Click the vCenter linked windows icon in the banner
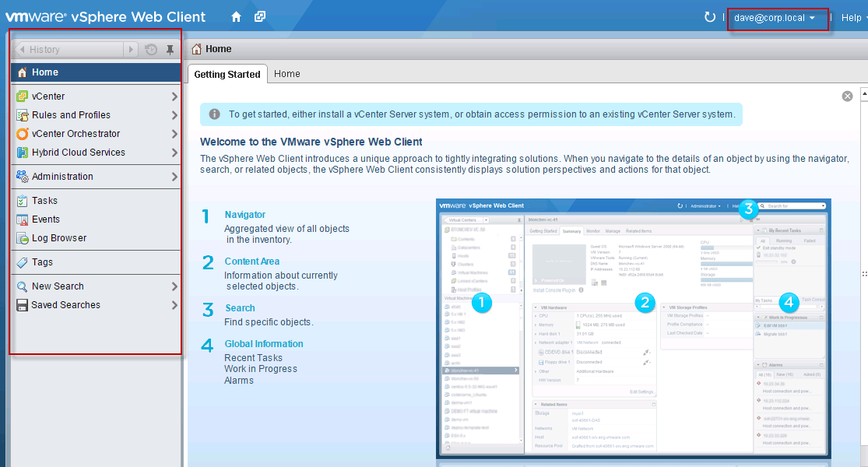Image resolution: width=868 pixels, height=467 pixels. [x=260, y=16]
